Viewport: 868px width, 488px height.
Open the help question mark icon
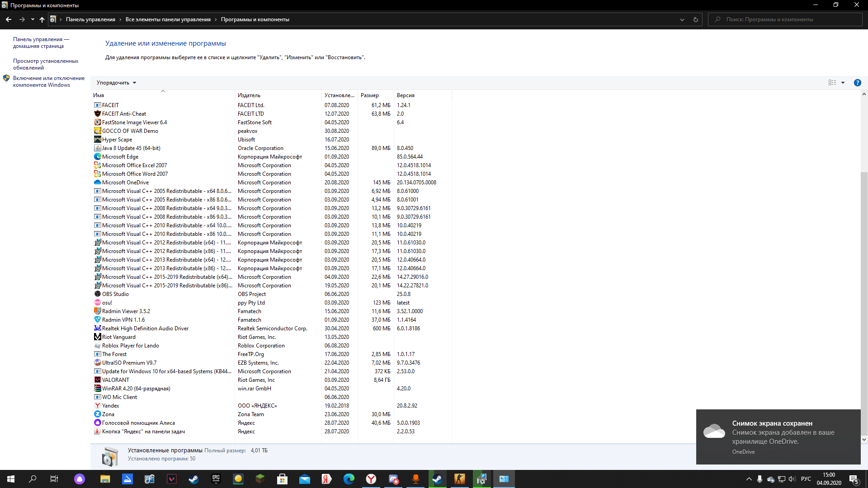point(857,83)
